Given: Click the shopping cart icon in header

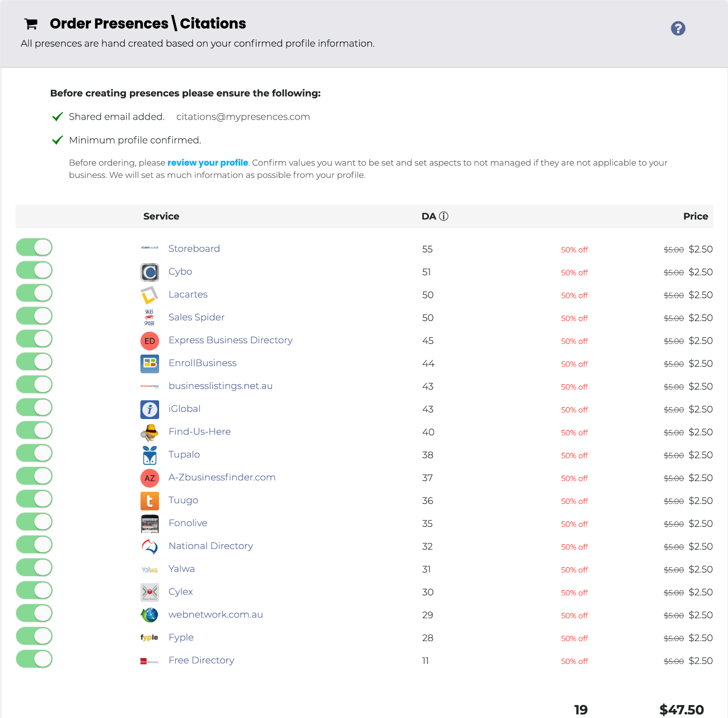Looking at the screenshot, I should point(31,24).
